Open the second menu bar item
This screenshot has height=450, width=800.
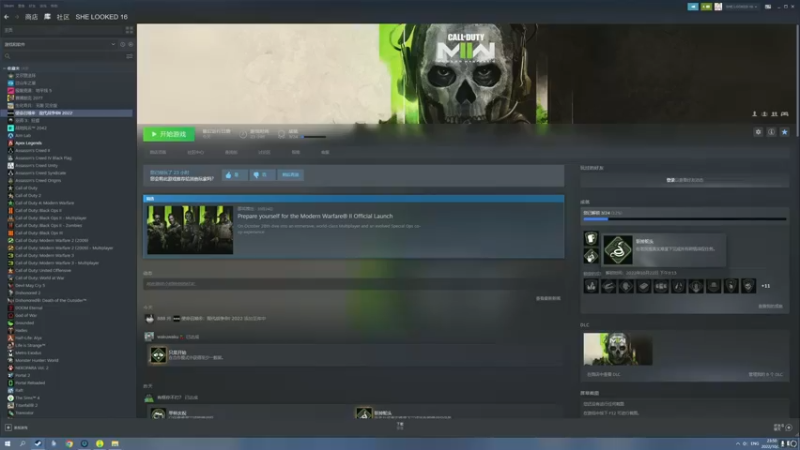(x=21, y=6)
